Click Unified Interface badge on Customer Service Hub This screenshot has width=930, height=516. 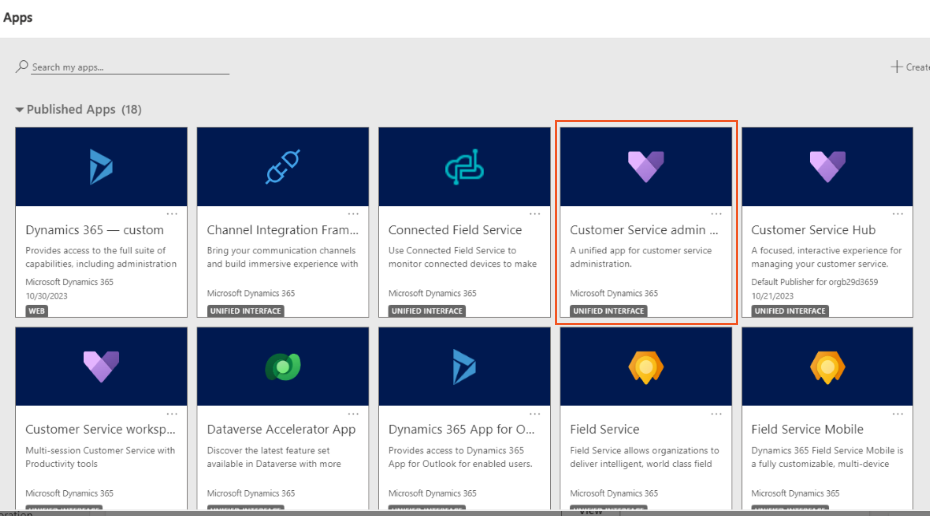(x=790, y=311)
